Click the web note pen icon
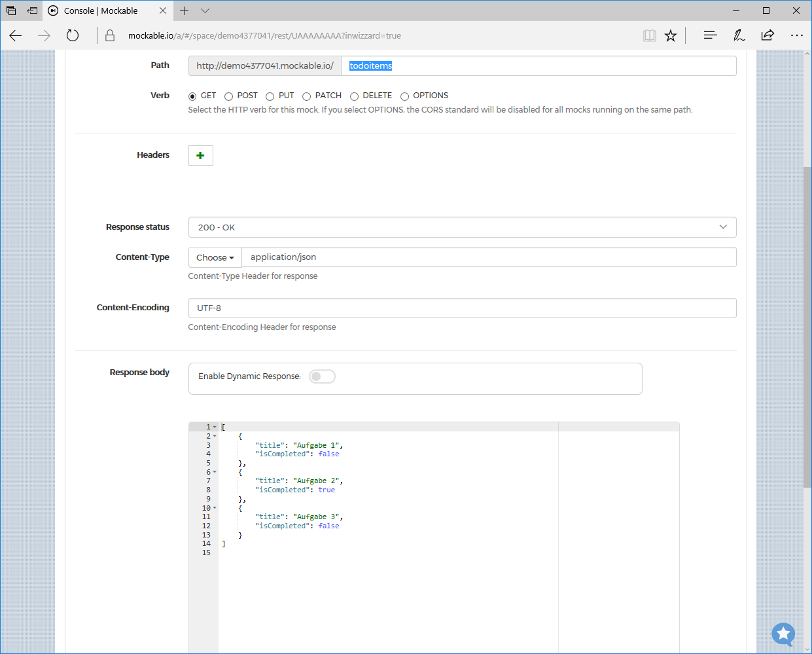 pos(739,35)
